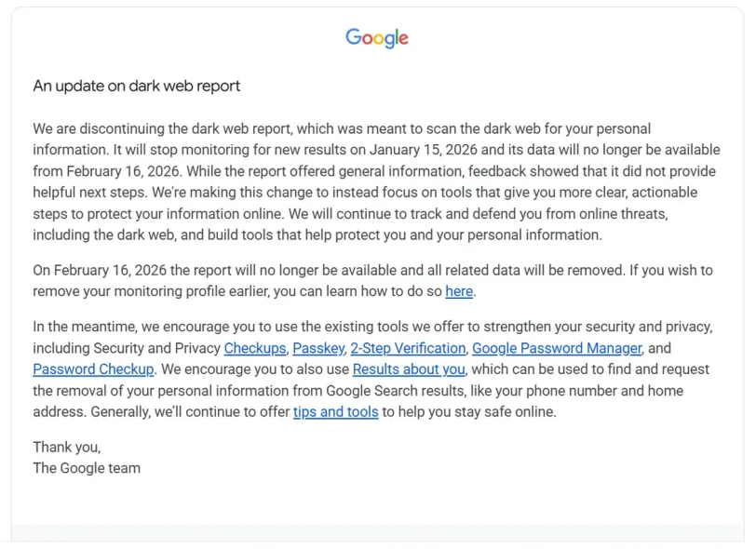The width and height of the screenshot is (756, 549).
Task: Open the Checkups link
Action: coord(255,348)
